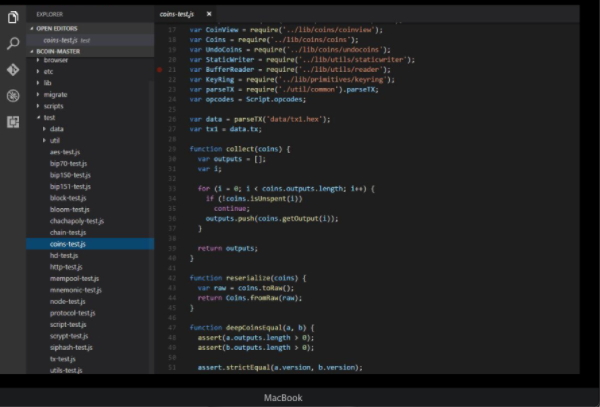Click 'deepCoinsEqual' function name on line 47
This screenshot has height=407, width=600.
pos(254,328)
